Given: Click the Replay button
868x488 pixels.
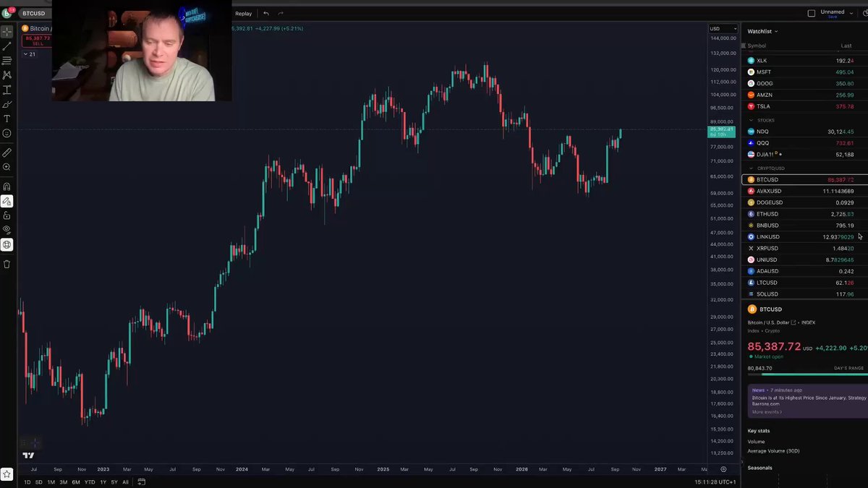Looking at the screenshot, I should coord(243,14).
